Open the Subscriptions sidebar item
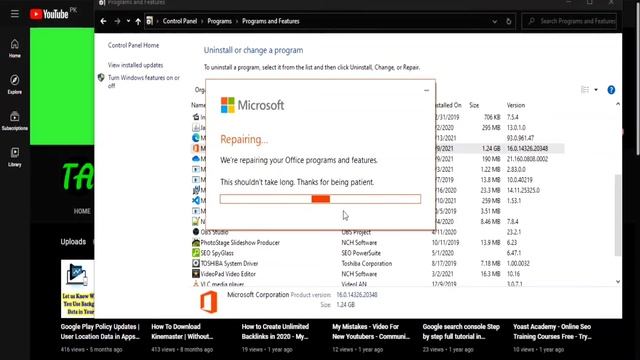This screenshot has height=360, width=640. [15, 121]
